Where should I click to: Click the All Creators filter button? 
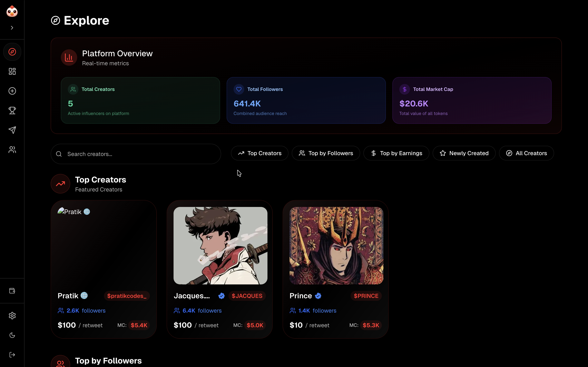click(x=526, y=153)
